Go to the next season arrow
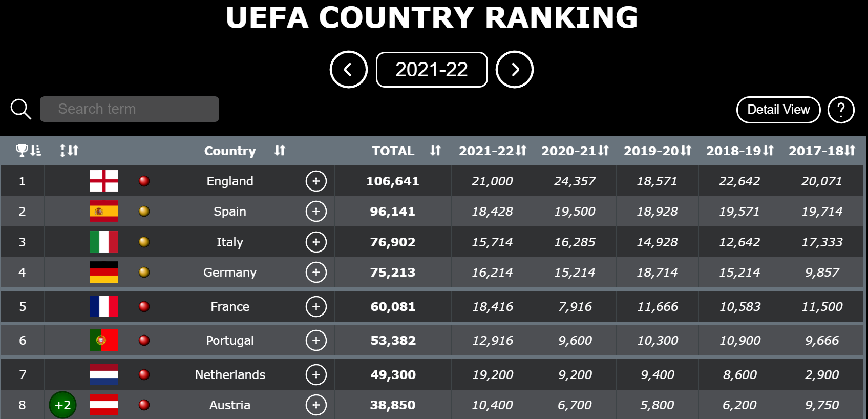 pos(515,70)
